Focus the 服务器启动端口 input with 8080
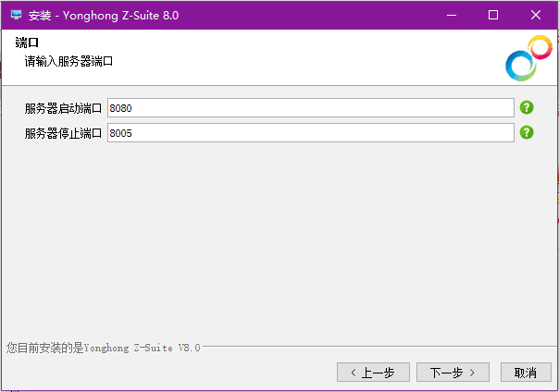The width and height of the screenshot is (559, 392). point(311,108)
